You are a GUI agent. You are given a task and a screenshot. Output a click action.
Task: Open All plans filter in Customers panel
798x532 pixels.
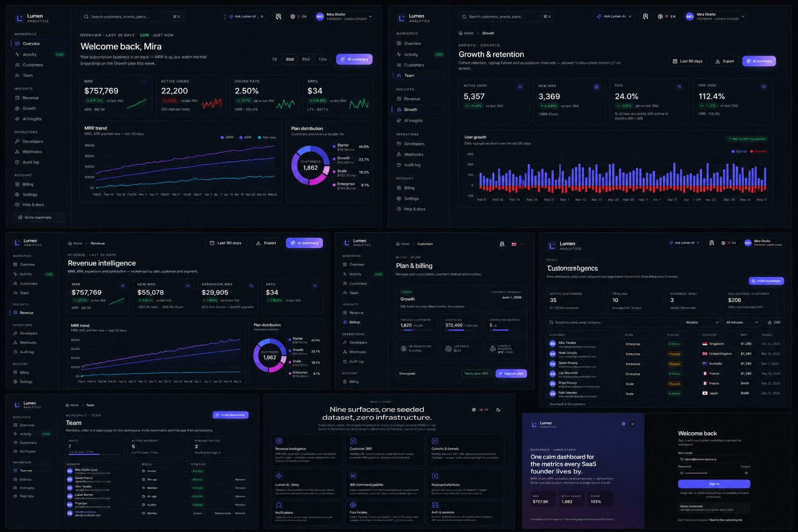pos(702,322)
